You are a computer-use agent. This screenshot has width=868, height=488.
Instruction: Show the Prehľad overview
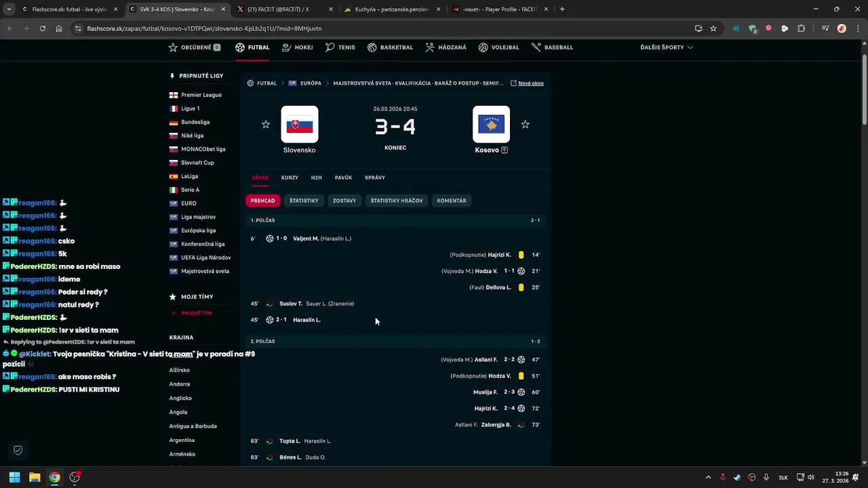pyautogui.click(x=262, y=201)
